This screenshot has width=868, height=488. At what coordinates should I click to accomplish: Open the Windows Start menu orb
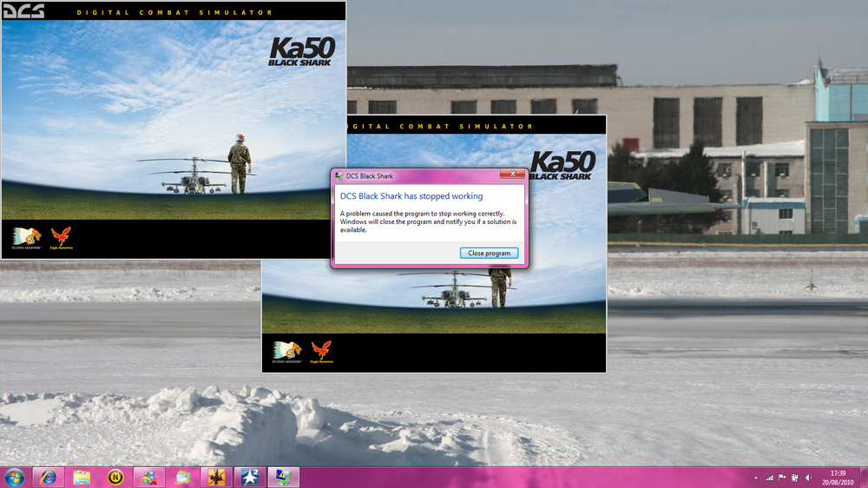coord(15,478)
